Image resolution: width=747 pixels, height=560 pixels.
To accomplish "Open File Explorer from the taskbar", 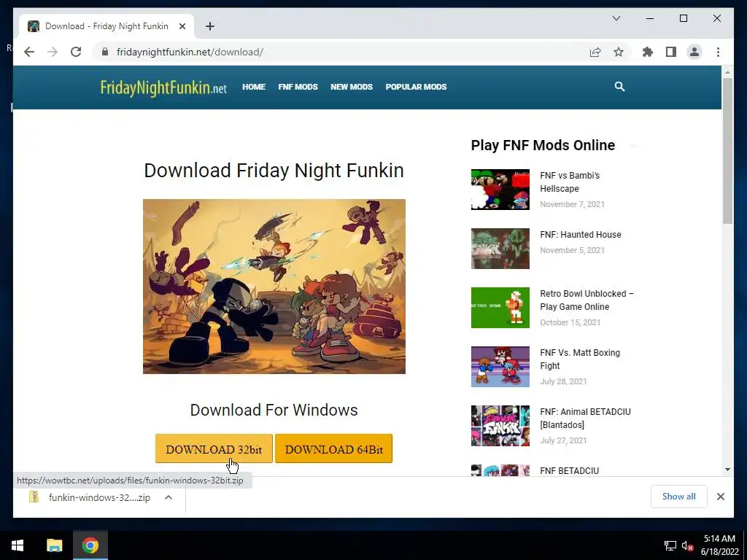I will 54,545.
